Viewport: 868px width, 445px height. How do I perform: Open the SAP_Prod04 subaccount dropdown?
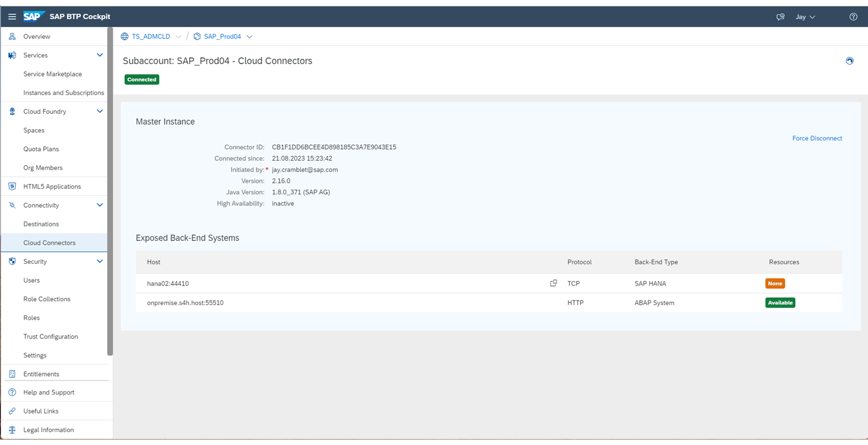pos(250,37)
